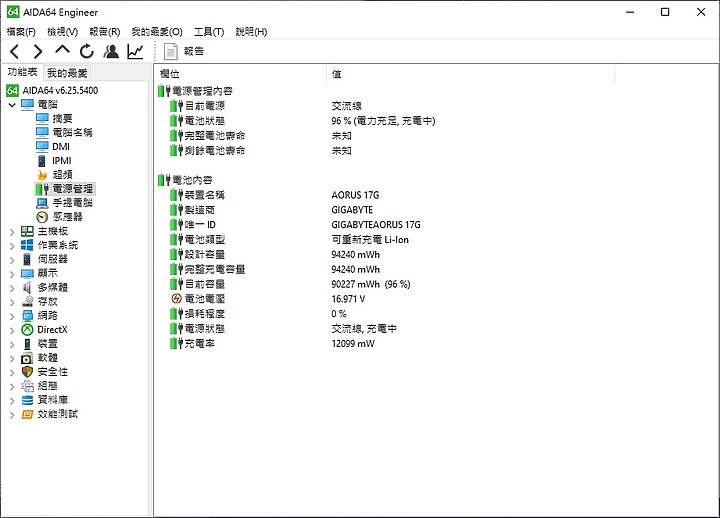Expand the 主機板 node
This screenshot has width=720, height=518.
pos(12,232)
